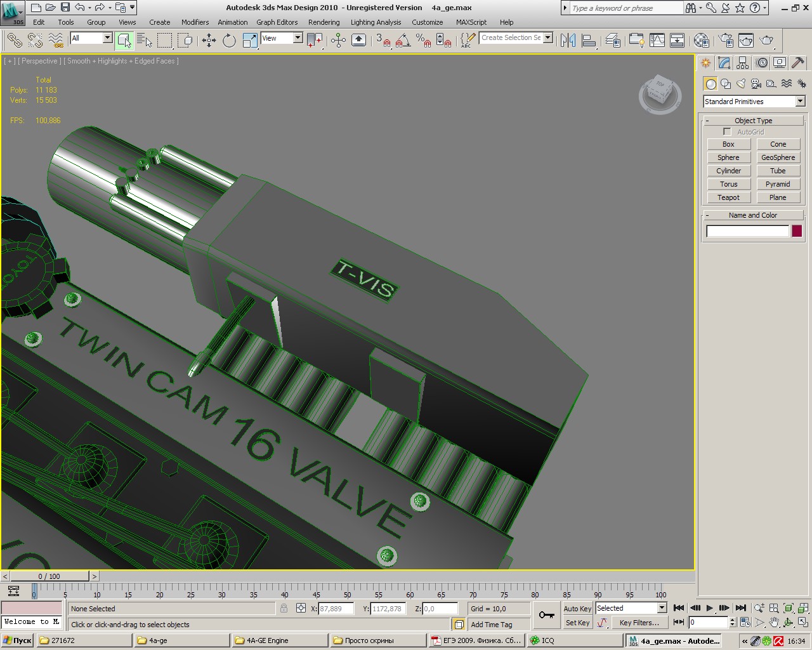This screenshot has height=650, width=812.
Task: Toggle Window/Crossing selection mode
Action: point(185,41)
